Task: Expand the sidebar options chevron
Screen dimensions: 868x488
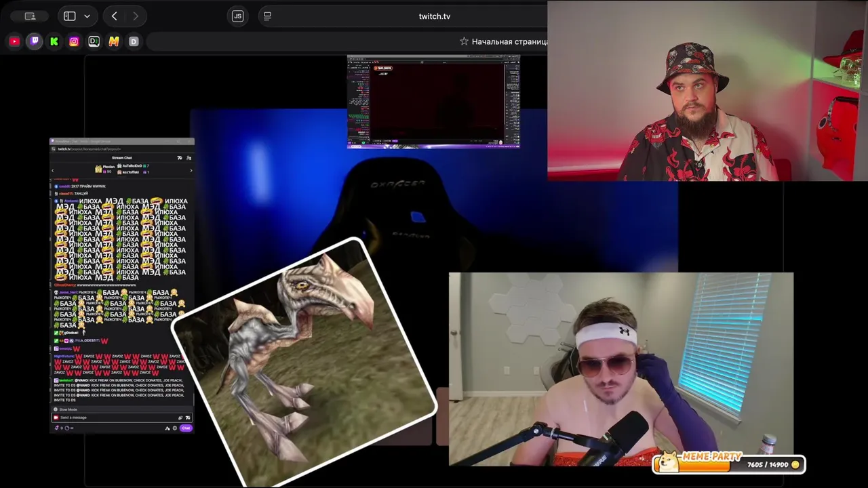Action: tap(87, 16)
